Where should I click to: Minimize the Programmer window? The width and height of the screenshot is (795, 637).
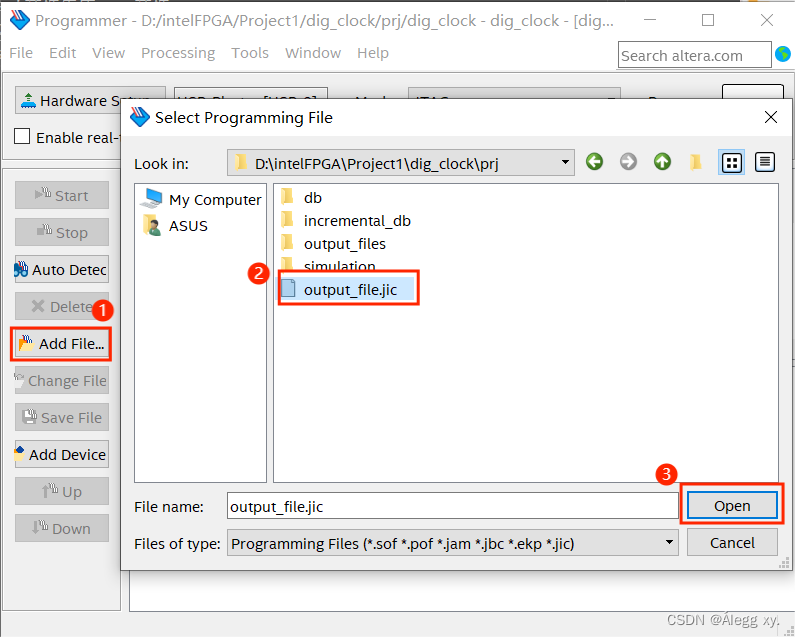point(649,20)
